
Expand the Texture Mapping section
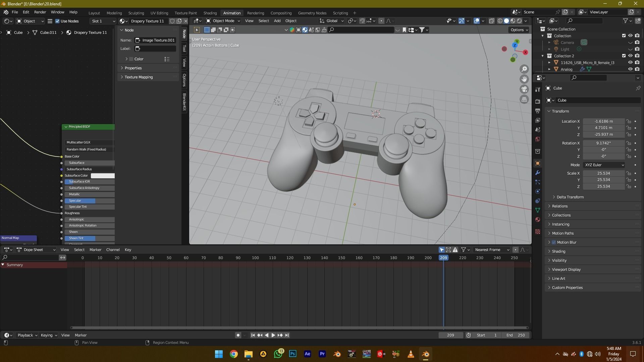click(x=138, y=77)
